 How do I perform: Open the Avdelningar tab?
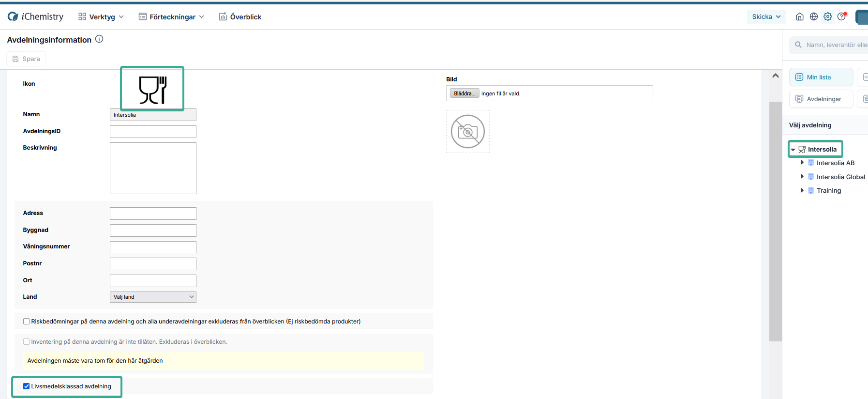tap(821, 99)
